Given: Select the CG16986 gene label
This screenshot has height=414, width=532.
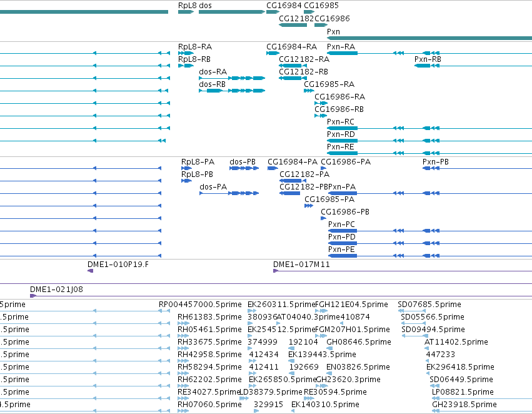Looking at the screenshot, I should pyautogui.click(x=332, y=19).
